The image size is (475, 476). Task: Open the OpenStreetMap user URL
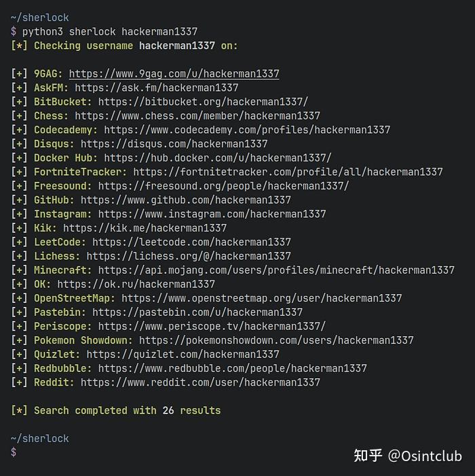[261, 298]
